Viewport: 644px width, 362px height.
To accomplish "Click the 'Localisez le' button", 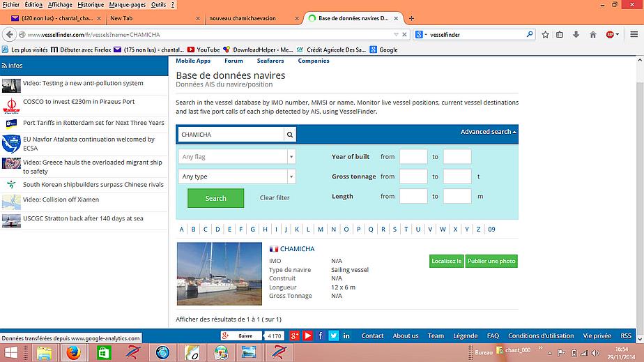I will 446,261.
